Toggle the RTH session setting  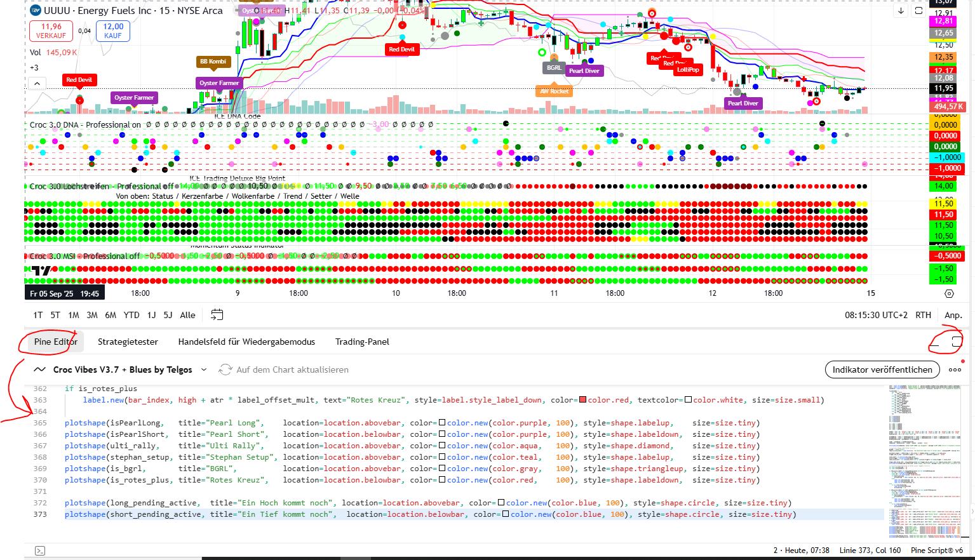pos(923,315)
